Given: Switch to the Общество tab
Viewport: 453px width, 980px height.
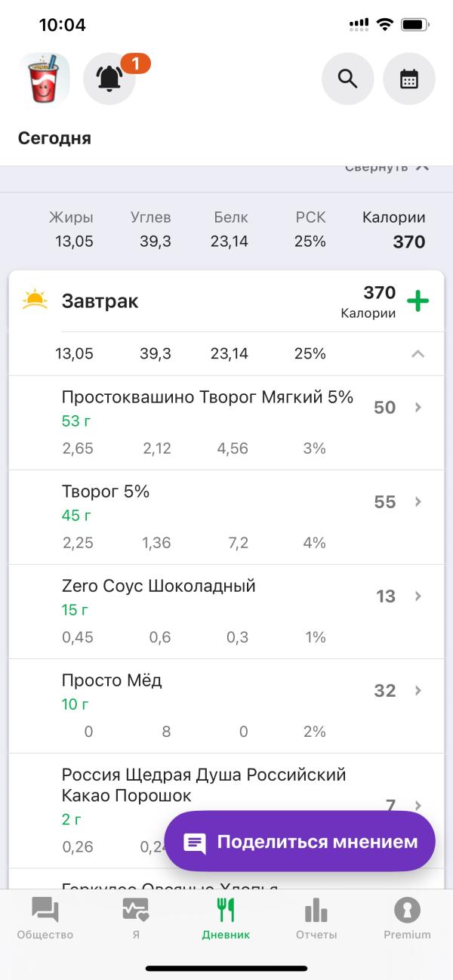Looking at the screenshot, I should pos(45,918).
